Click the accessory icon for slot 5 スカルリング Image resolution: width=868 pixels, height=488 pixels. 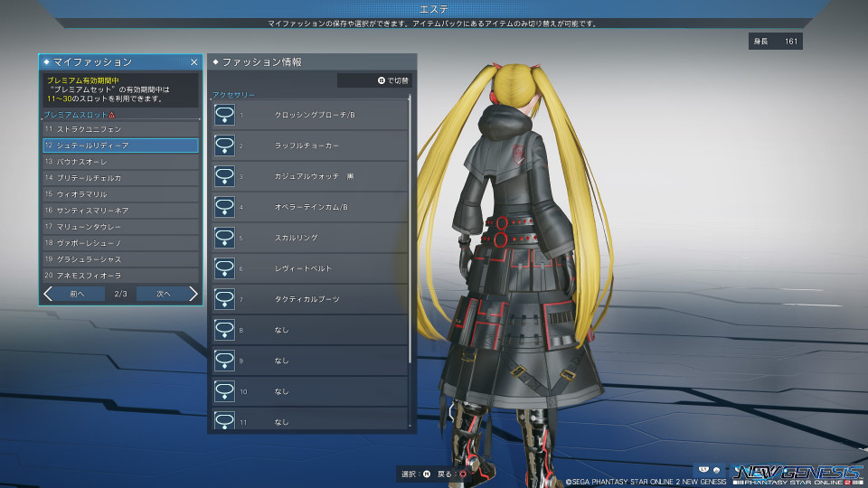(x=224, y=238)
